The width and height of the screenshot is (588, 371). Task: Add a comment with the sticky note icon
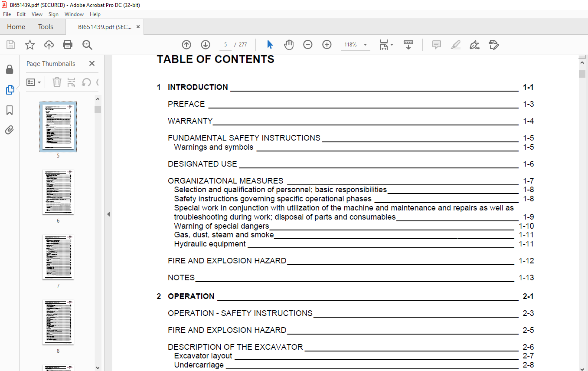click(x=437, y=45)
